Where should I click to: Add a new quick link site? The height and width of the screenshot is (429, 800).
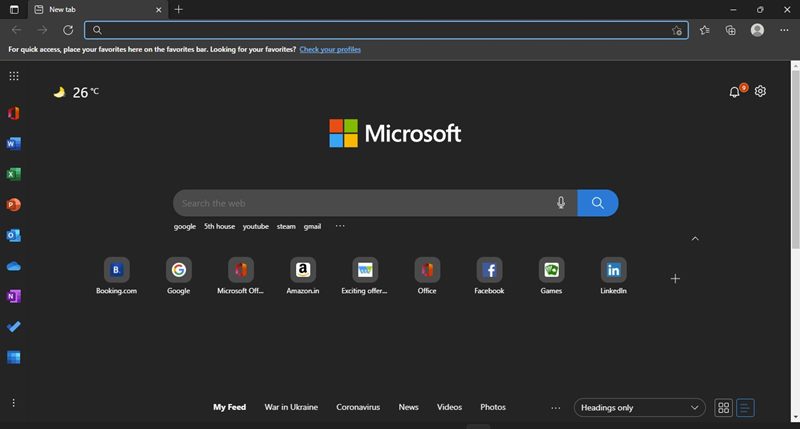pos(675,279)
